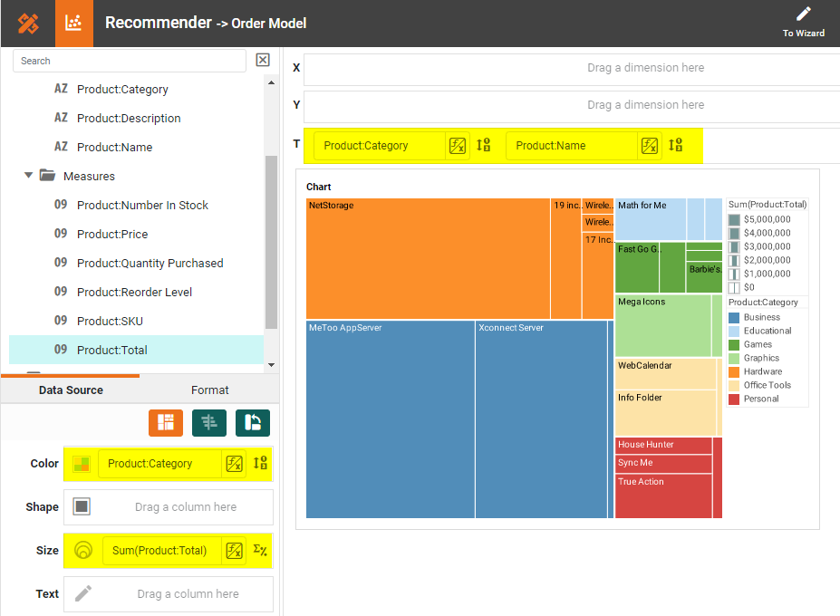Click Product:Category field in the T row
Screen dimensions: 840x616
380,146
